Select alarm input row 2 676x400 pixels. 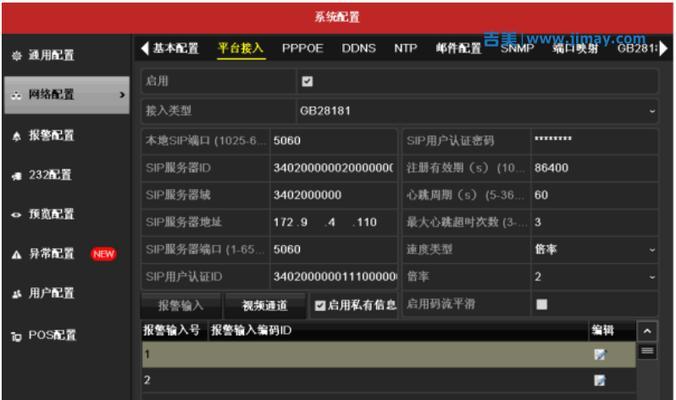388,380
